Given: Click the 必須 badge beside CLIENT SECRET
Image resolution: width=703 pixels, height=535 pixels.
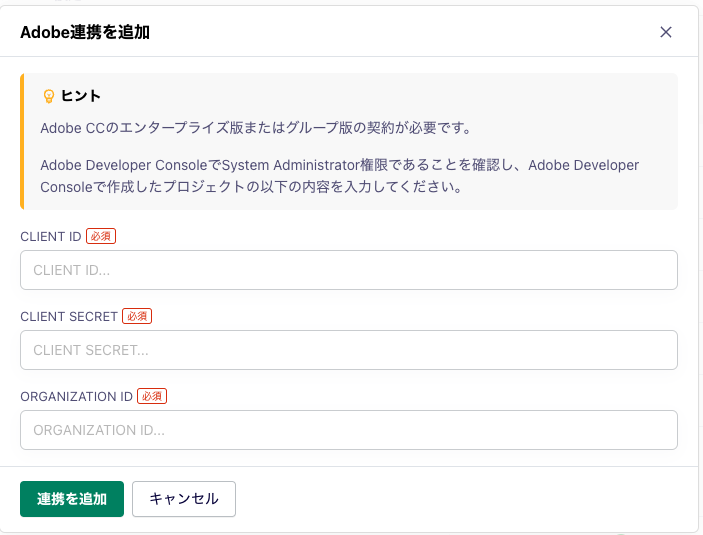Looking at the screenshot, I should click(137, 316).
